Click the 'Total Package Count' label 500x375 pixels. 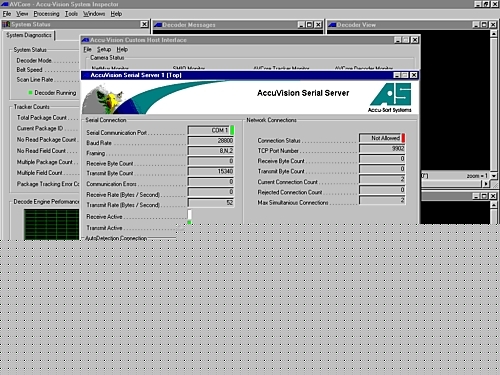42,117
